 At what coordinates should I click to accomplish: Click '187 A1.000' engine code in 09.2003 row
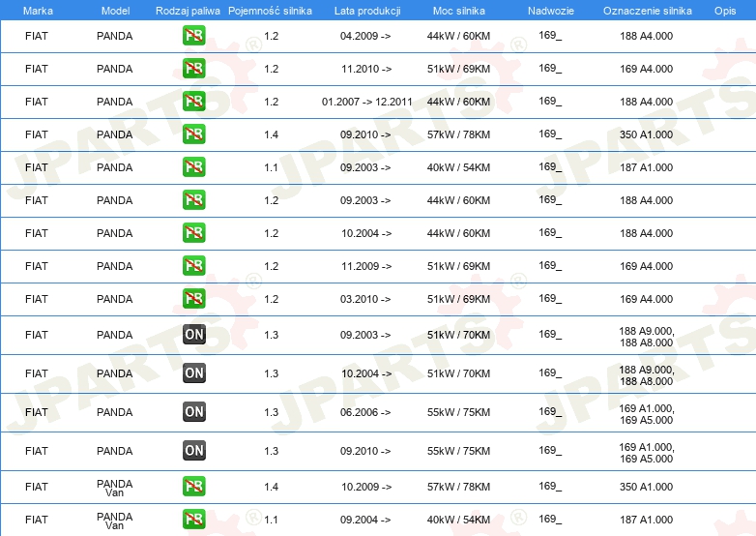coord(646,167)
